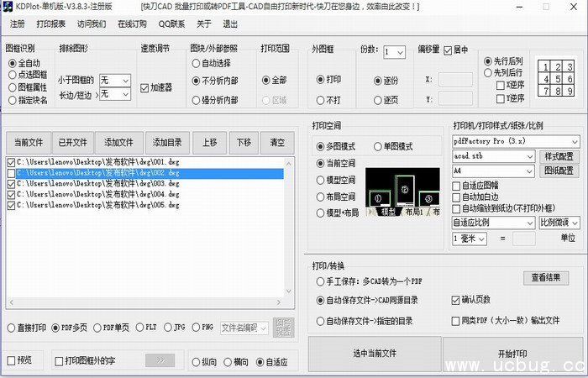Click the print space layout preview image
This screenshot has height=378, width=588.
(402, 192)
